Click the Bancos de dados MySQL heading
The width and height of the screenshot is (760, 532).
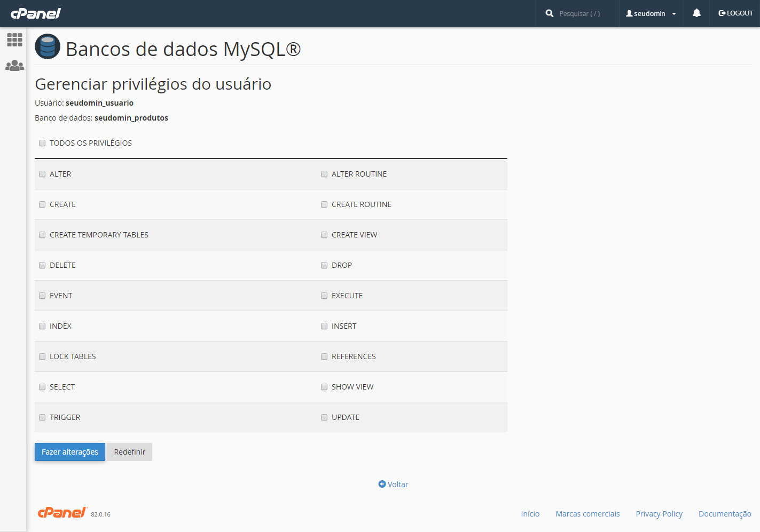[x=183, y=49]
